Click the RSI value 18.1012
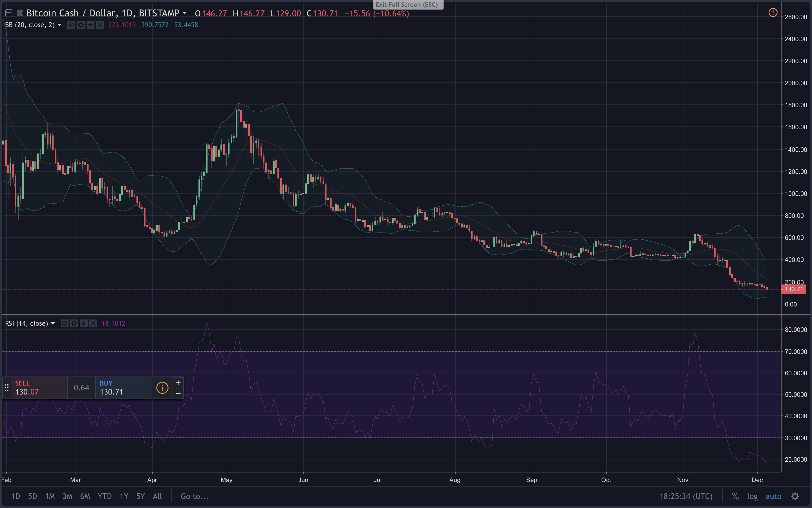This screenshot has width=812, height=508. click(113, 323)
